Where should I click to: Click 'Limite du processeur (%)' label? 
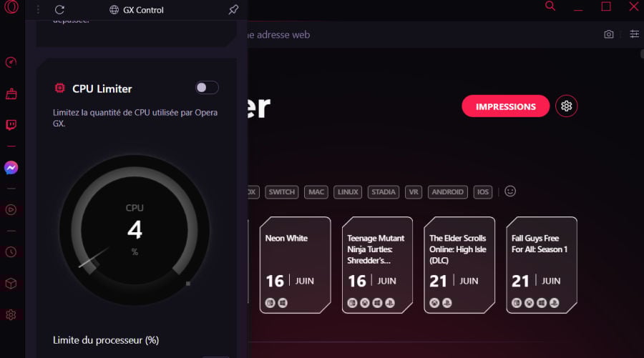tap(106, 340)
